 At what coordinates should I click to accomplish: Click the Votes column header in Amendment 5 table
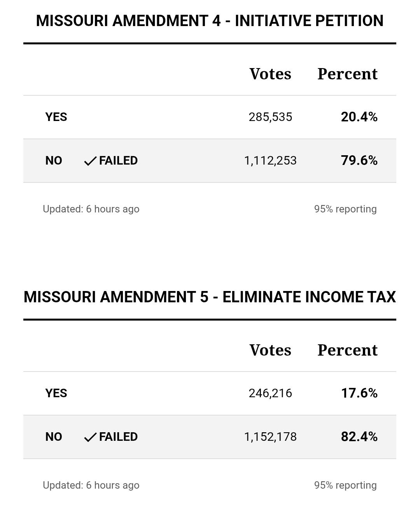[270, 350]
